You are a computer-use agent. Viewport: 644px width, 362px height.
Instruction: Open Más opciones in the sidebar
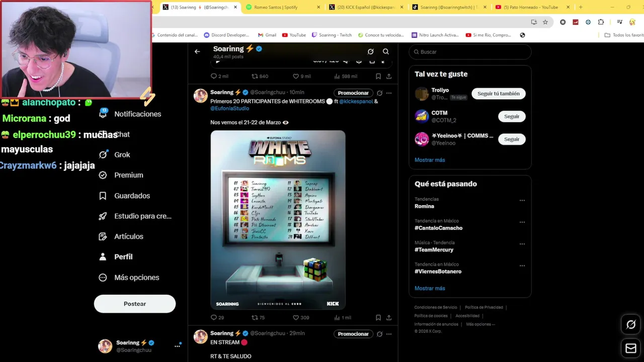[x=129, y=278]
